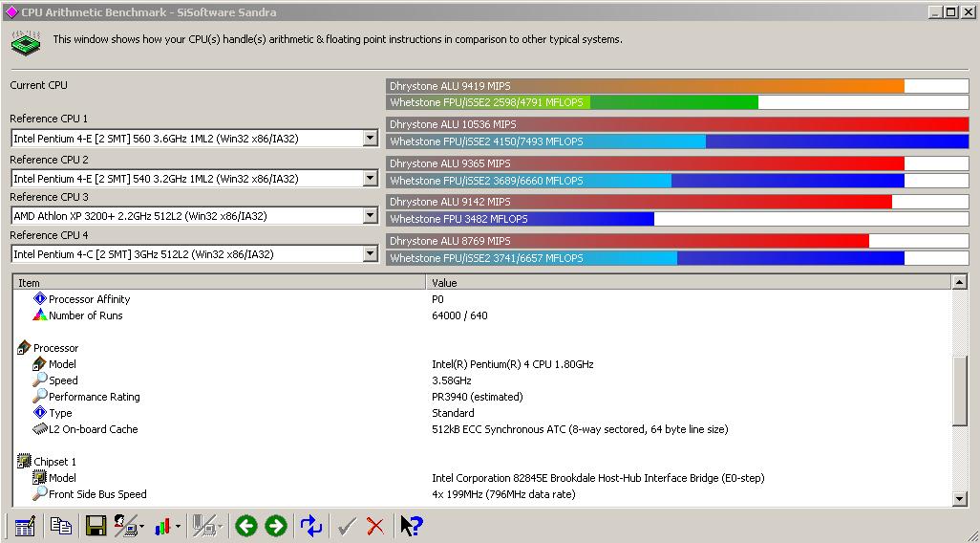The height and width of the screenshot is (543, 980).
Task: Click the red X cancel icon
Action: point(375,526)
